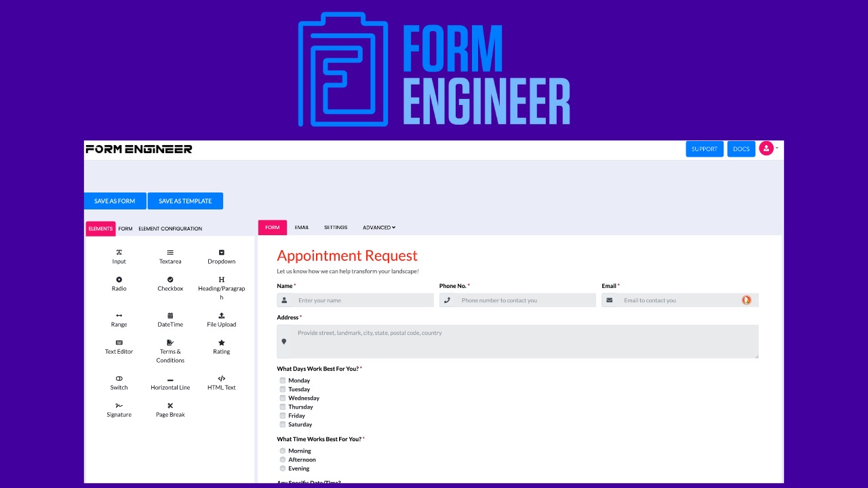Click the SAVE AS TEMPLATE button
This screenshot has height=488, width=868.
pos(185,201)
